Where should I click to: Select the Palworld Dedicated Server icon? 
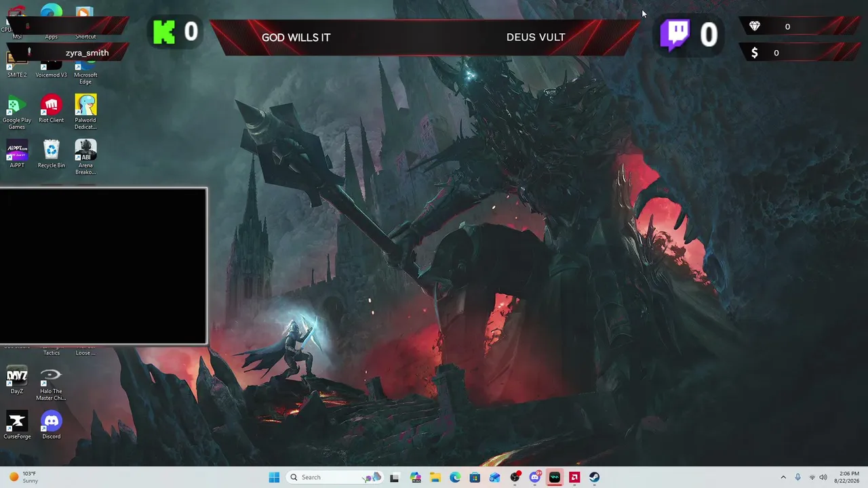pos(85,113)
